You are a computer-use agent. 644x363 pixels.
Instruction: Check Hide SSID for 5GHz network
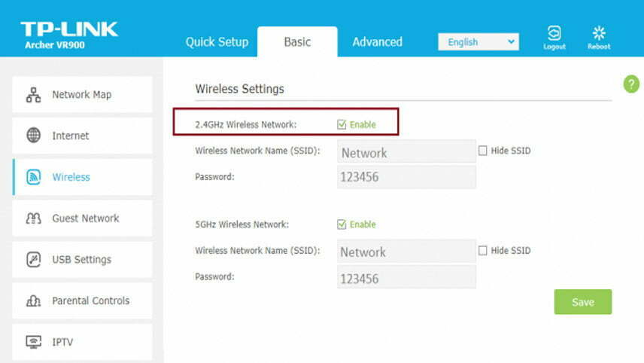click(482, 250)
